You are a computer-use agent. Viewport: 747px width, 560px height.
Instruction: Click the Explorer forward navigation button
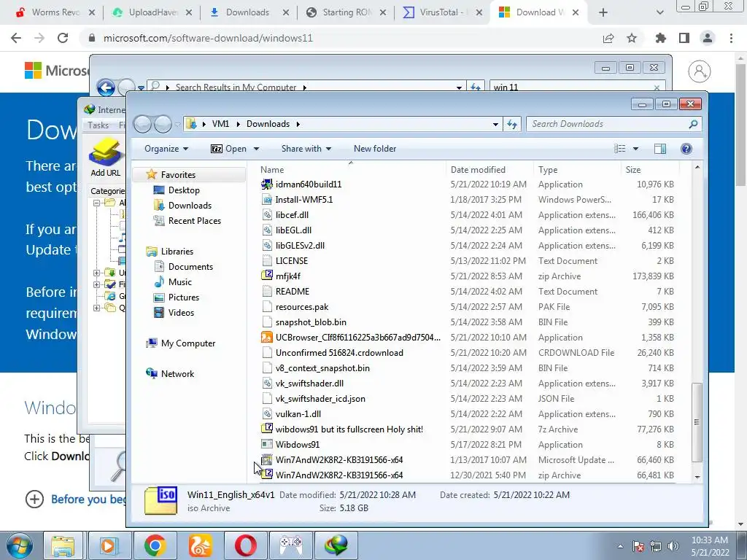coord(163,124)
